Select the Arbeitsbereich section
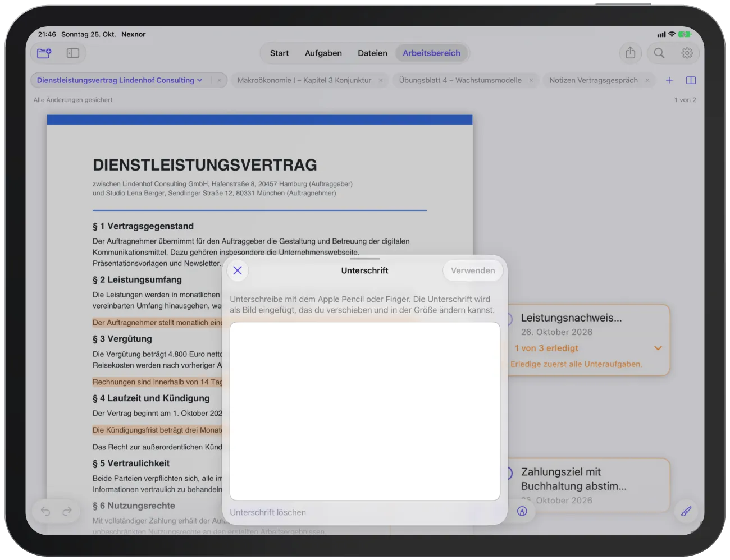This screenshot has height=560, width=730. click(x=431, y=53)
